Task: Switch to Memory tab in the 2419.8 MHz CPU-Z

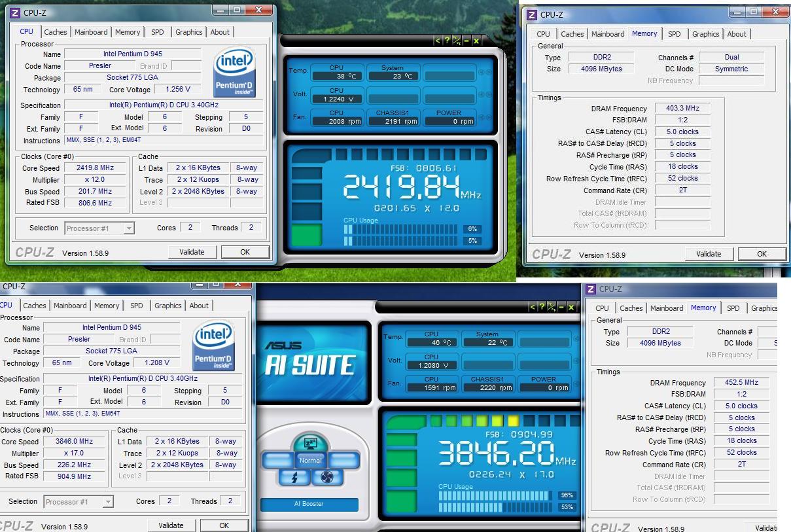Action: (x=128, y=32)
